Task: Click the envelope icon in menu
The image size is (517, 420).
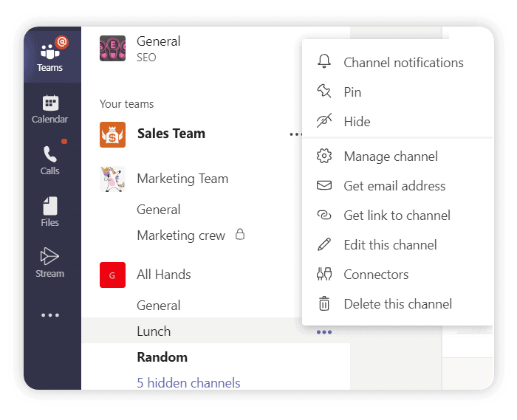Action: 324,185
